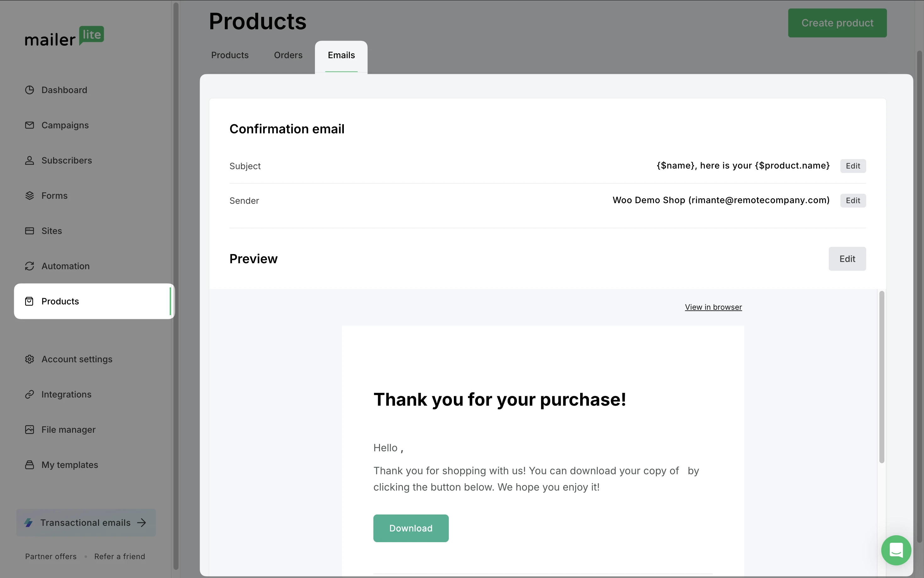Switch to the Products tab

[x=230, y=55]
